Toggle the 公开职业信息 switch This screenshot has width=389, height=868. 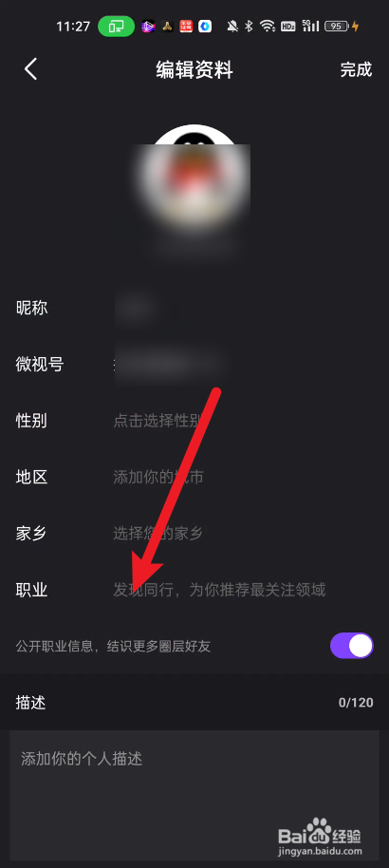(352, 646)
